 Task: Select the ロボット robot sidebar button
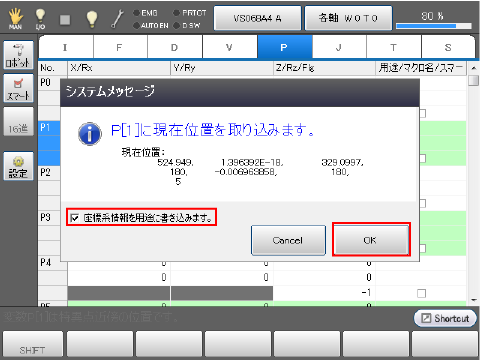point(19,55)
